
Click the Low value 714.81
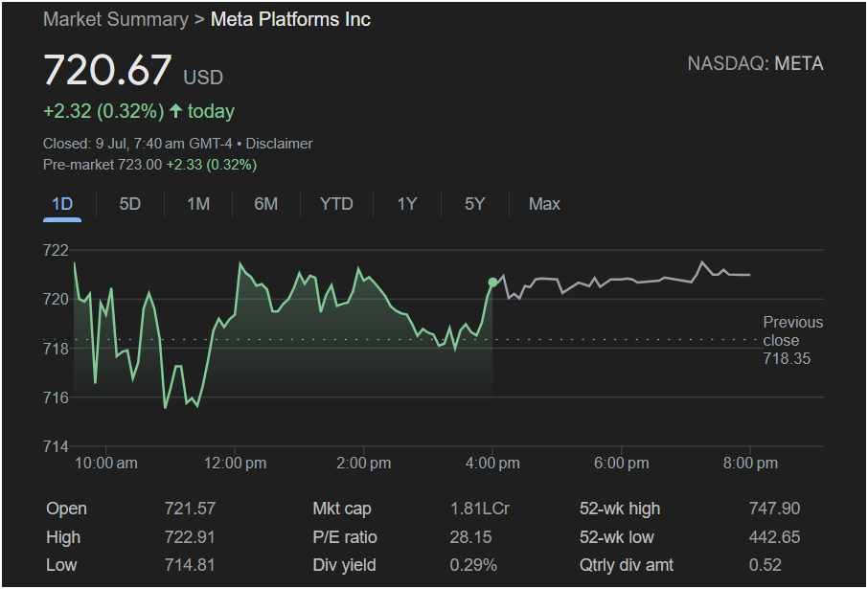190,565
